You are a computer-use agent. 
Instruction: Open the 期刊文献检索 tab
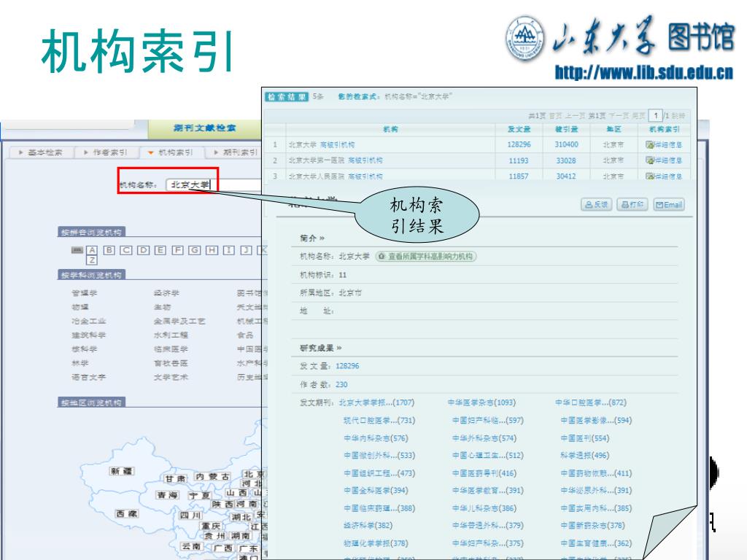[205, 128]
